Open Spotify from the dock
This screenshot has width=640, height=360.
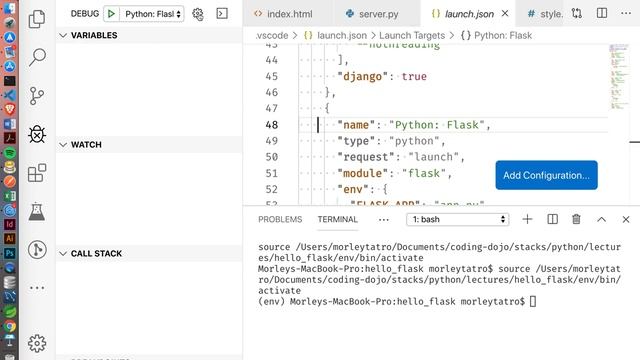[x=9, y=153]
